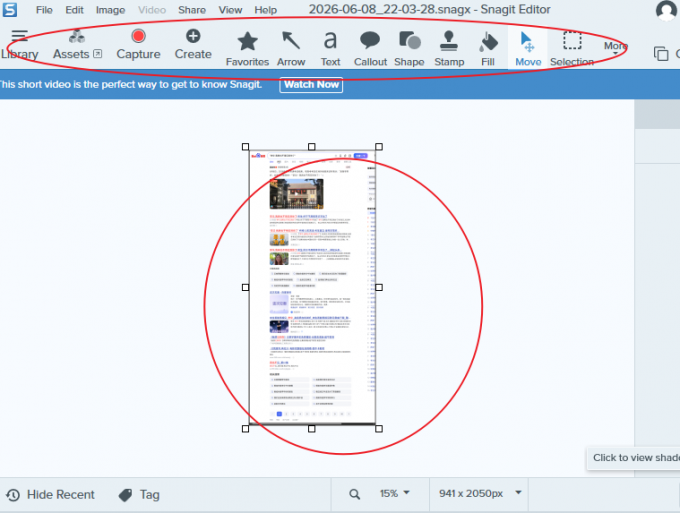Start a new Capture
680x513 pixels.
(x=138, y=45)
